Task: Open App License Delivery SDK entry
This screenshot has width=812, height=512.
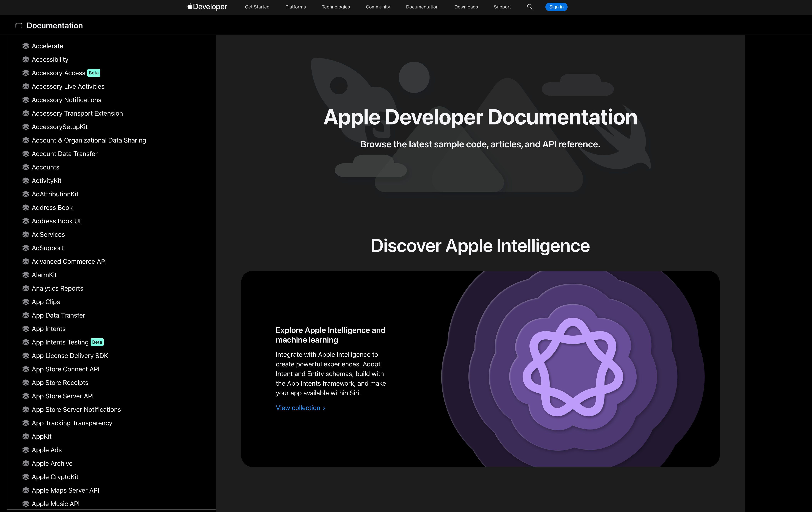Action: [x=70, y=356]
